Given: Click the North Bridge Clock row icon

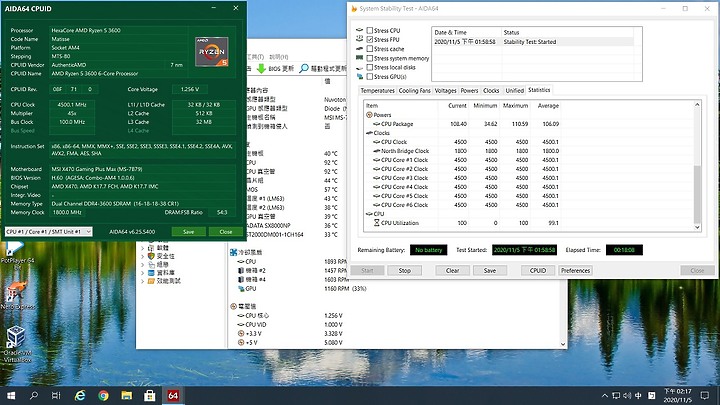Looking at the screenshot, I should click(x=377, y=151).
